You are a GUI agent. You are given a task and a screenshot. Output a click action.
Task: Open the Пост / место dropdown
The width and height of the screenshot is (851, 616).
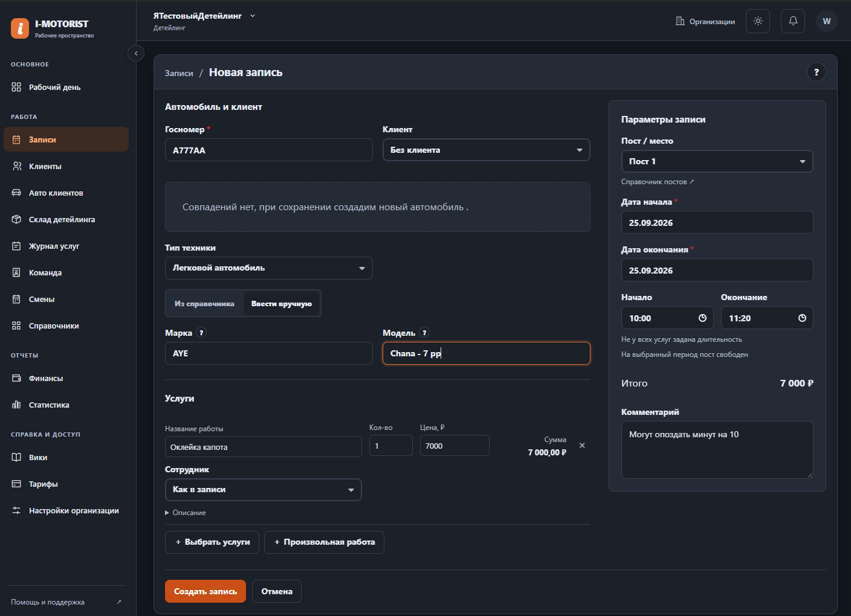(x=717, y=161)
